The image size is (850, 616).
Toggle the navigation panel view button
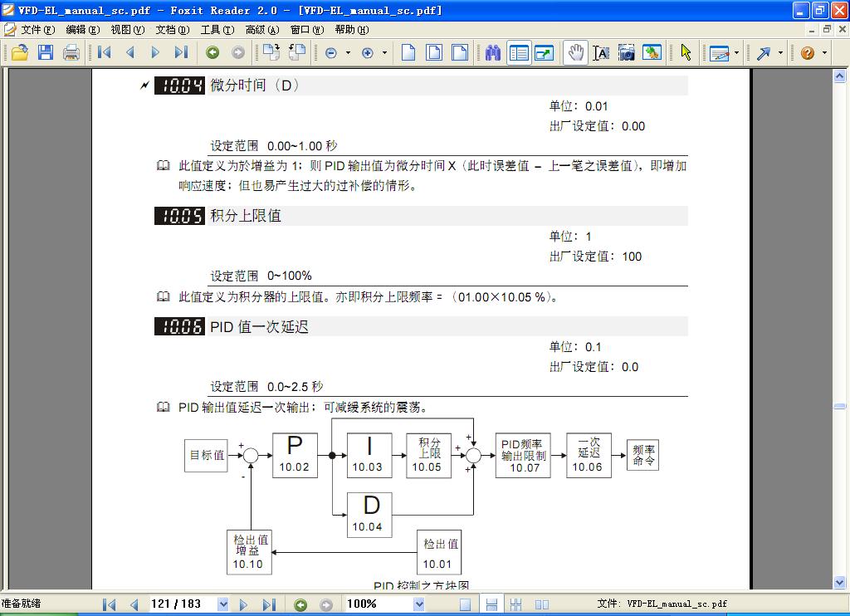[519, 53]
